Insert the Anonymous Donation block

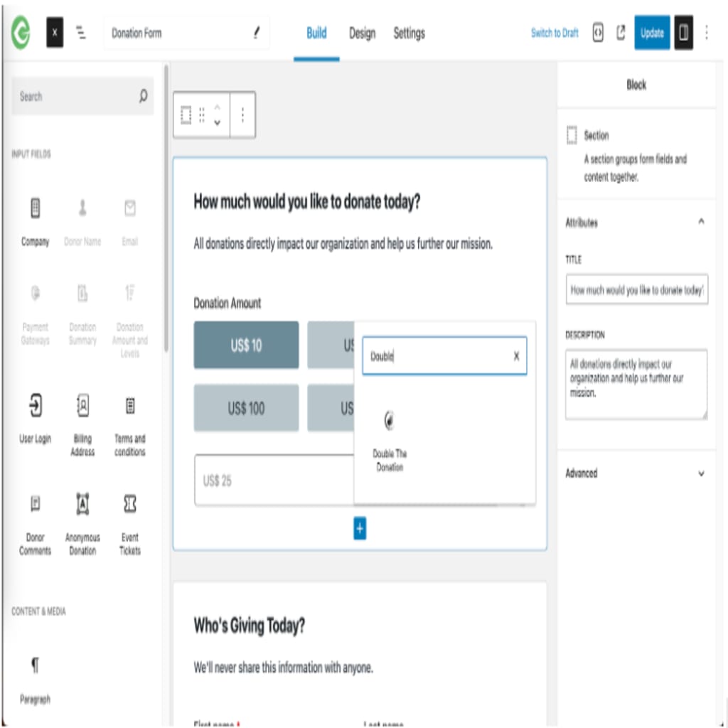(x=82, y=524)
